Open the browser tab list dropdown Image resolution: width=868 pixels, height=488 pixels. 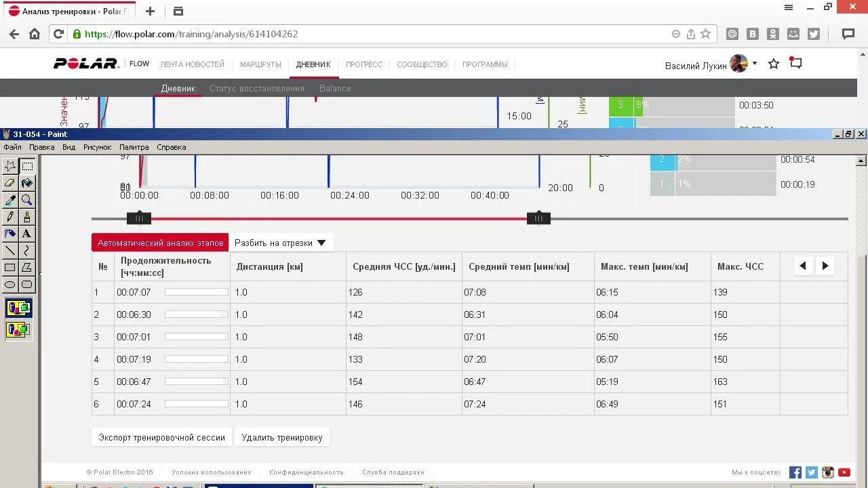pyautogui.click(x=178, y=12)
